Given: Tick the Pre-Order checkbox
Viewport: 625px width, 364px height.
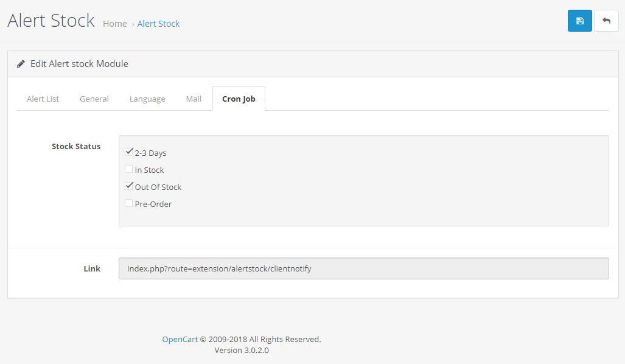Looking at the screenshot, I should click(x=129, y=203).
